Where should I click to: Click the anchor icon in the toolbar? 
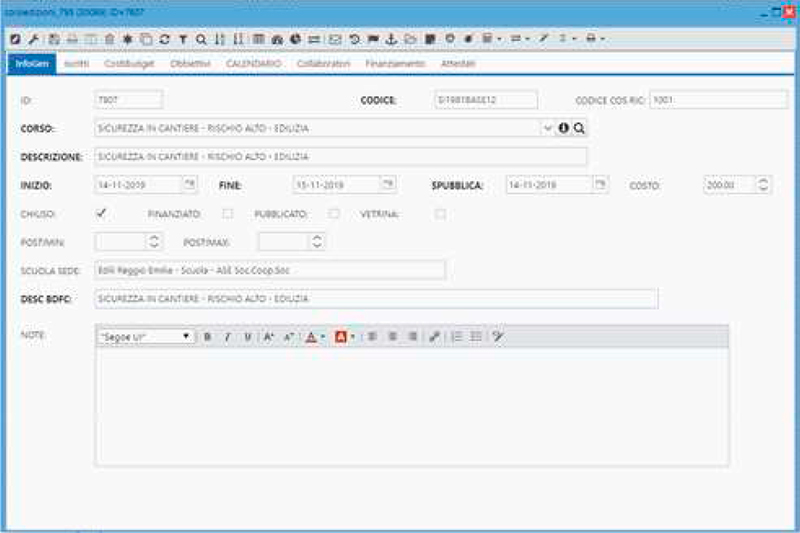(x=391, y=39)
